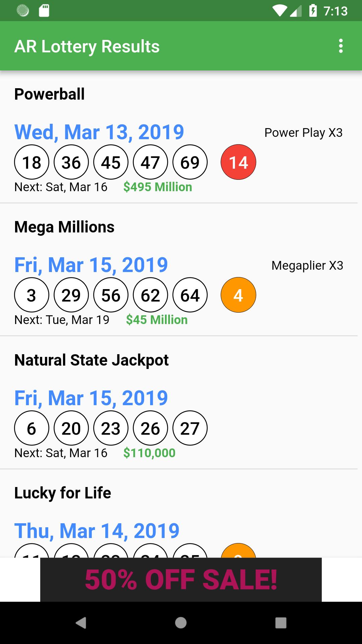
Task: Tap the Android back navigation button
Action: [x=81, y=623]
